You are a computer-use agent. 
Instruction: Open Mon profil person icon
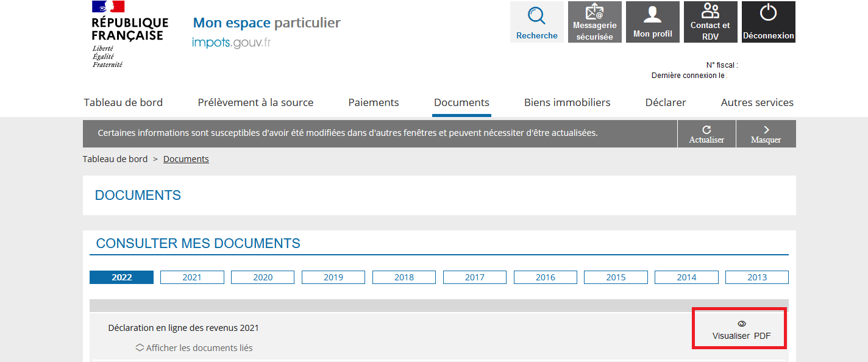(x=652, y=15)
